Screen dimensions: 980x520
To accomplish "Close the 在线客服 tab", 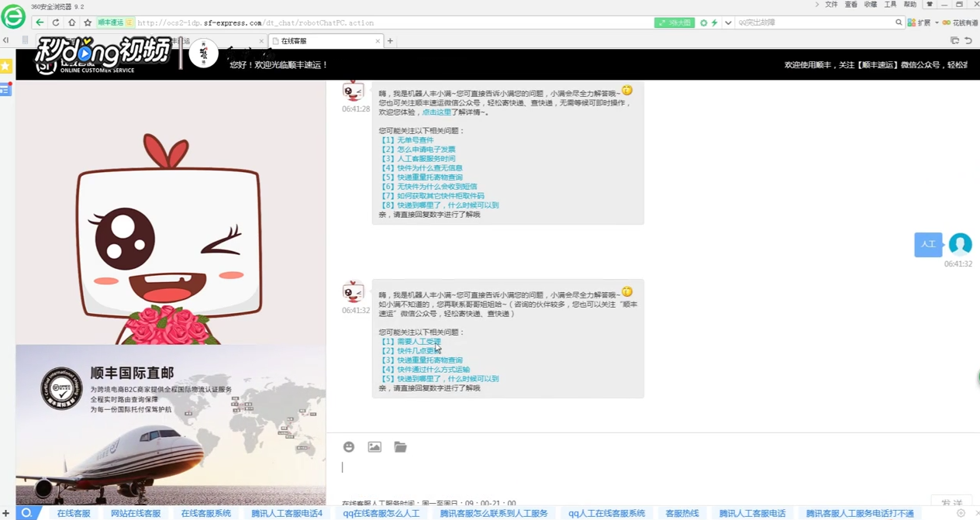I will pos(378,41).
